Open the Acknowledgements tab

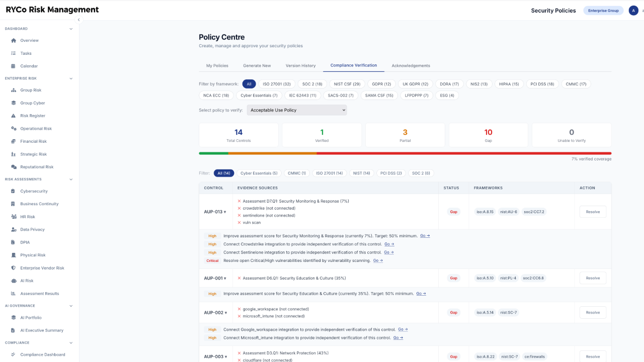pos(411,66)
